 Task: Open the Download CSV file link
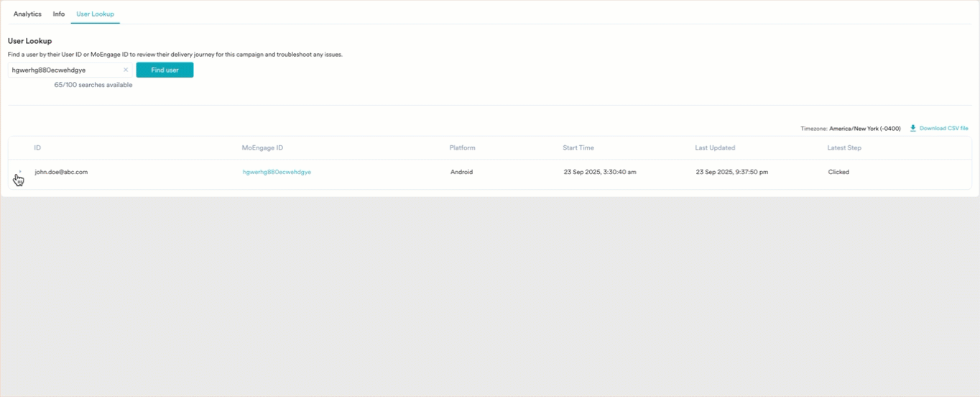pos(943,128)
